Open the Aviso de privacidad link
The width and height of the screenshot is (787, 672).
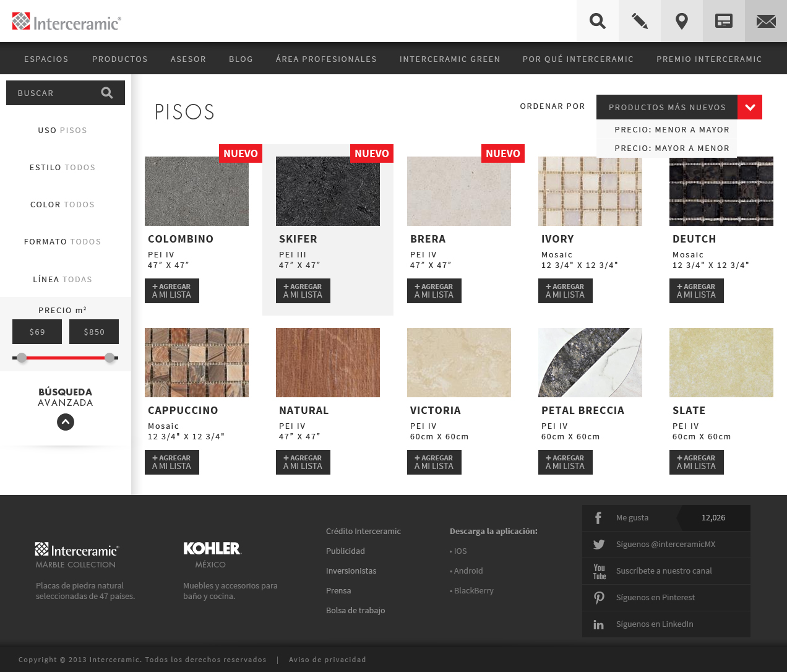pos(327,660)
